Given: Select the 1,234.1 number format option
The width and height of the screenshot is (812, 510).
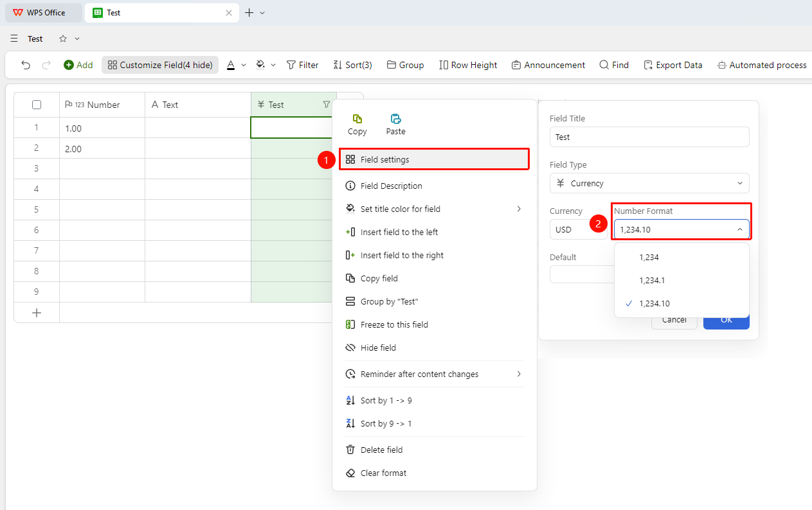Looking at the screenshot, I should click(x=681, y=280).
